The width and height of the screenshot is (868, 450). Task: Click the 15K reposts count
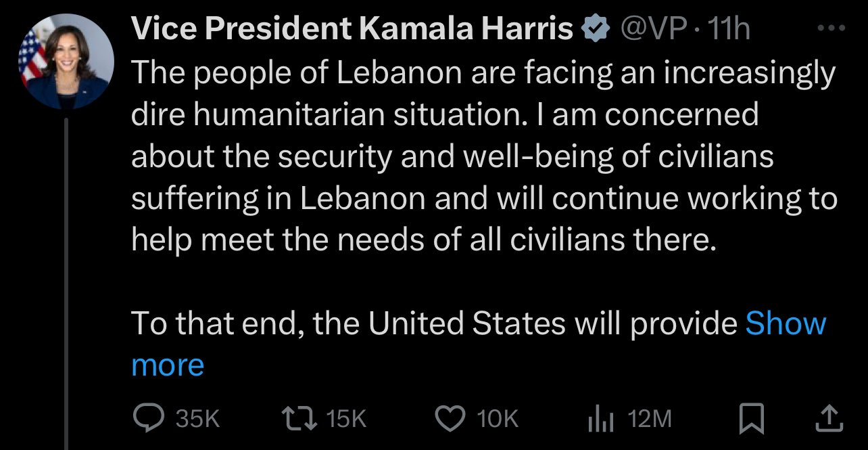(345, 420)
